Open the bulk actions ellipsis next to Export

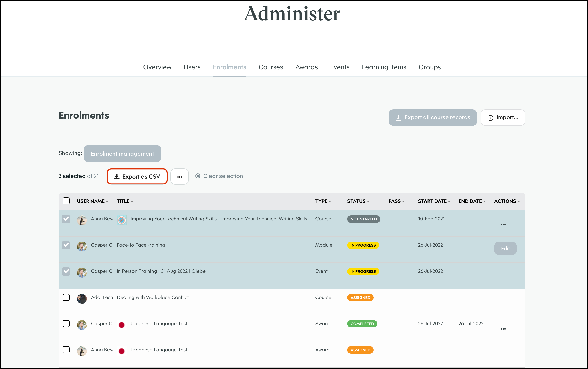(x=180, y=176)
